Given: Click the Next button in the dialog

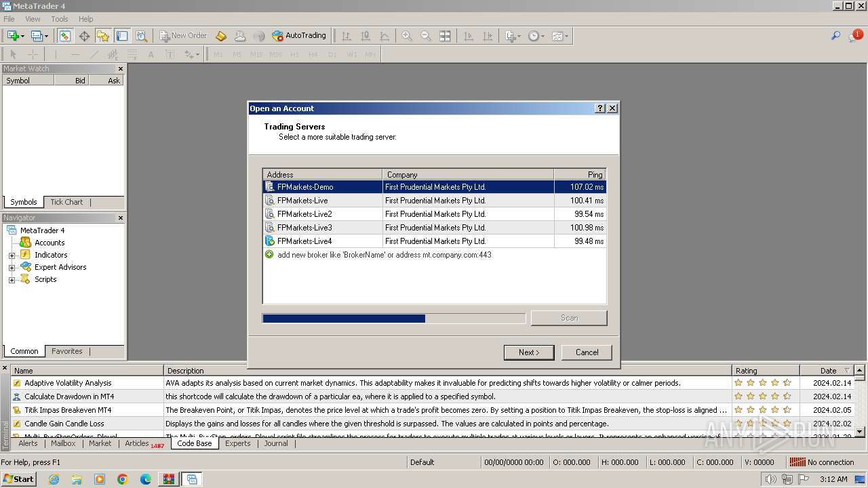Looking at the screenshot, I should click(529, 352).
